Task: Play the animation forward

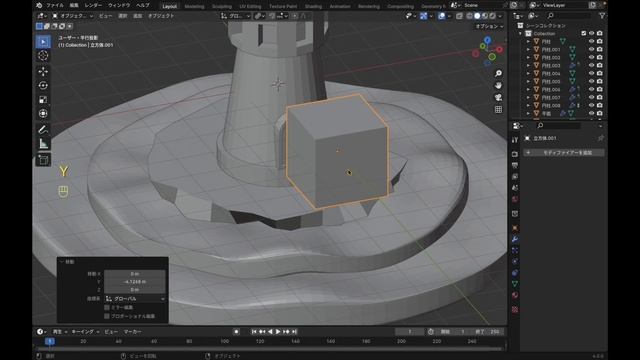Action: (278, 332)
